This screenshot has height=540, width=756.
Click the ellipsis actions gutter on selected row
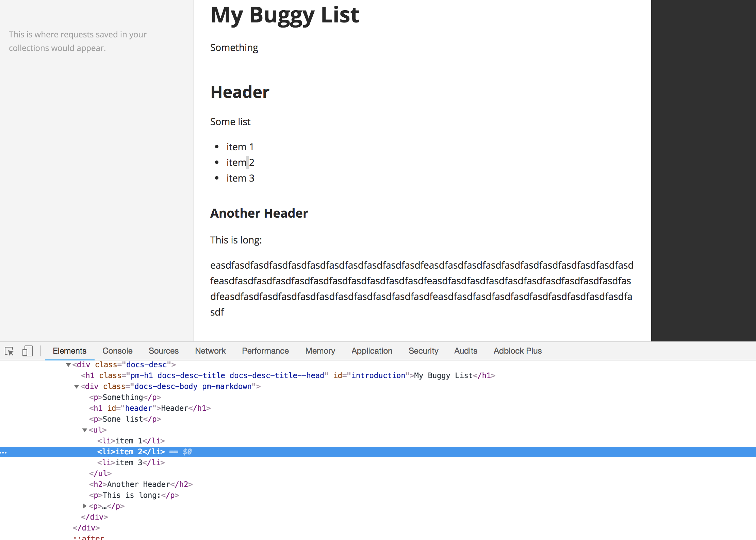[4, 452]
